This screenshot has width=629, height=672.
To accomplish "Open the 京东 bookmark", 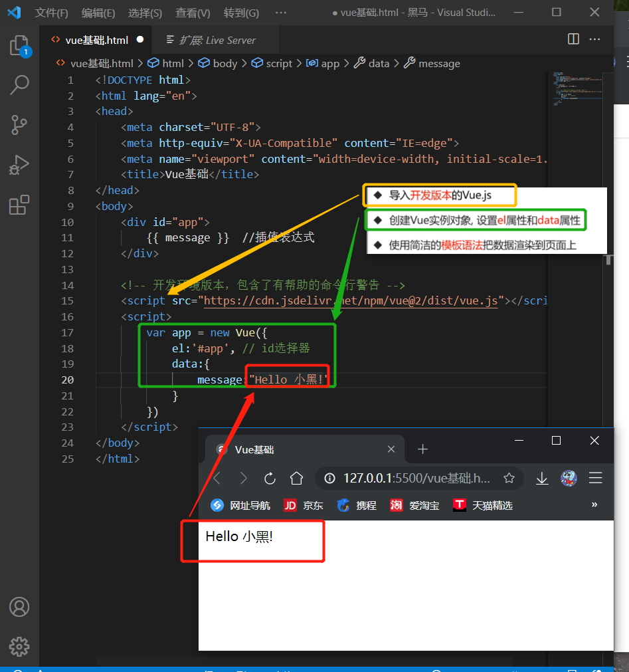I will point(303,506).
